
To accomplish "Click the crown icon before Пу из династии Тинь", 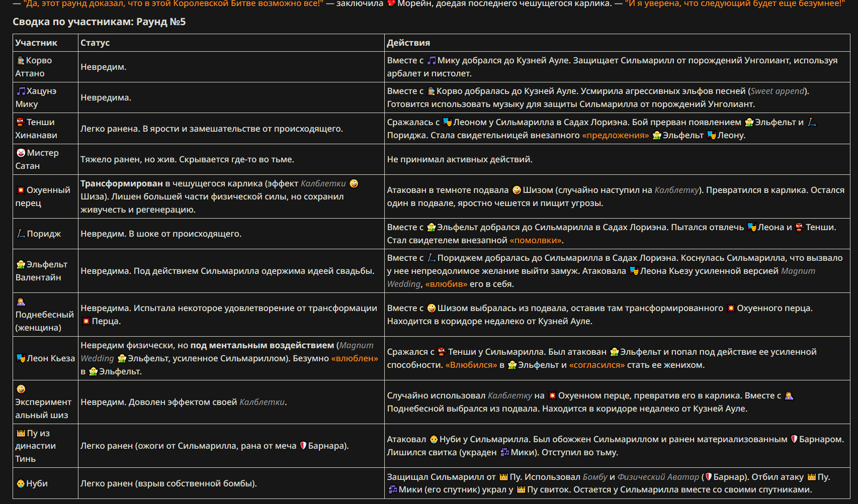I will click(21, 433).
